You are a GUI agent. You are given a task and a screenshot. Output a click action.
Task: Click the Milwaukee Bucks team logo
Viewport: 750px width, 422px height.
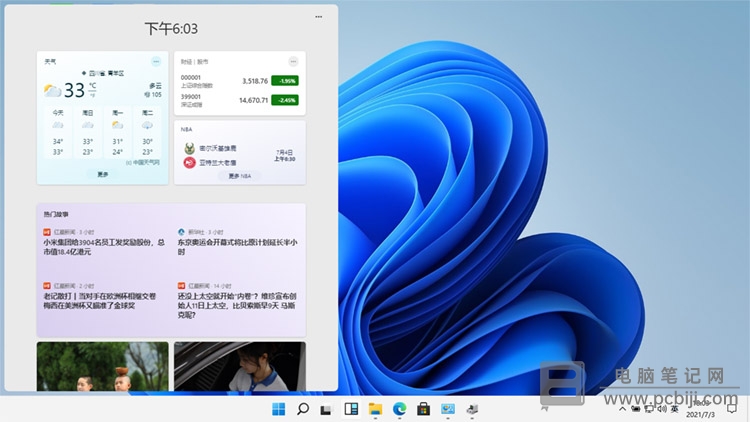pyautogui.click(x=189, y=148)
